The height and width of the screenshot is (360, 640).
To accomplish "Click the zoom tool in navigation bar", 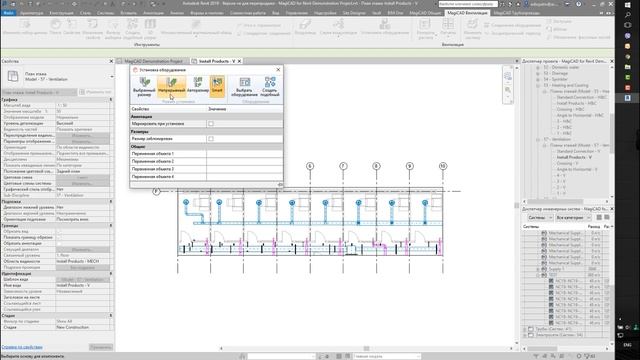I will click(x=508, y=90).
